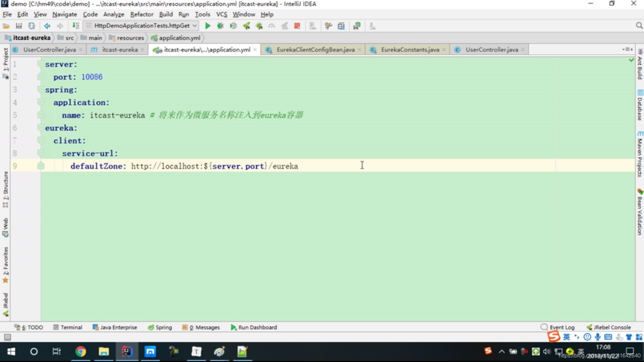Screen dimensions: 644x362
Task: Toggle the Ant Build panel
Action: click(x=640, y=64)
